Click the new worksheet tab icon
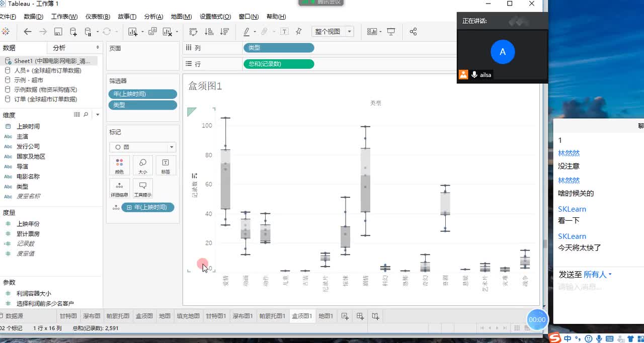644x343 pixels. coord(345,316)
